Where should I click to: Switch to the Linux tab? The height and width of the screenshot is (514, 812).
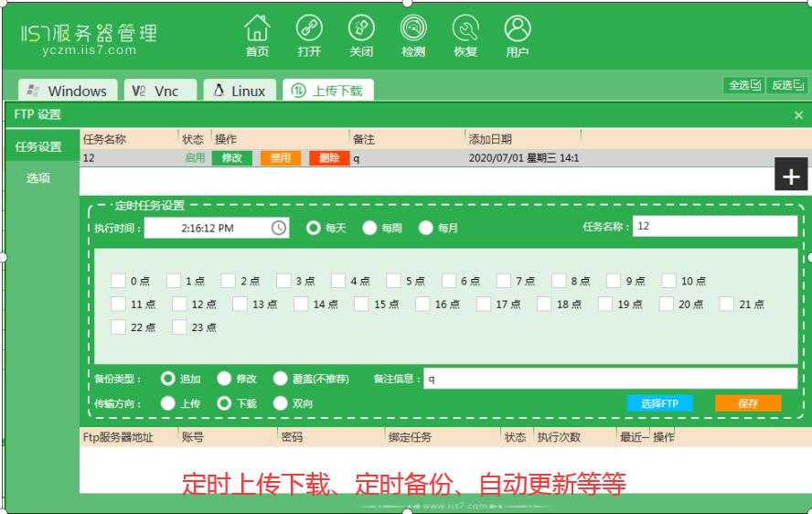tap(235, 91)
